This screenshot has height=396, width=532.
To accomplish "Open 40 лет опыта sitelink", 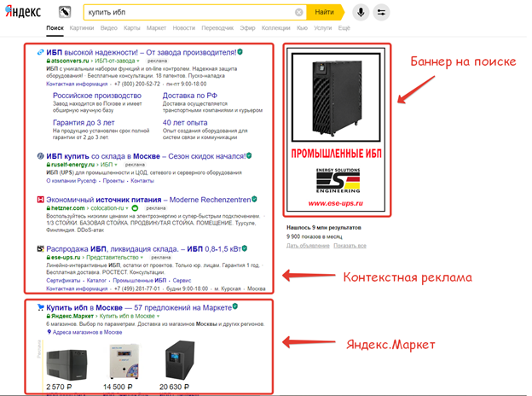I will [x=185, y=123].
